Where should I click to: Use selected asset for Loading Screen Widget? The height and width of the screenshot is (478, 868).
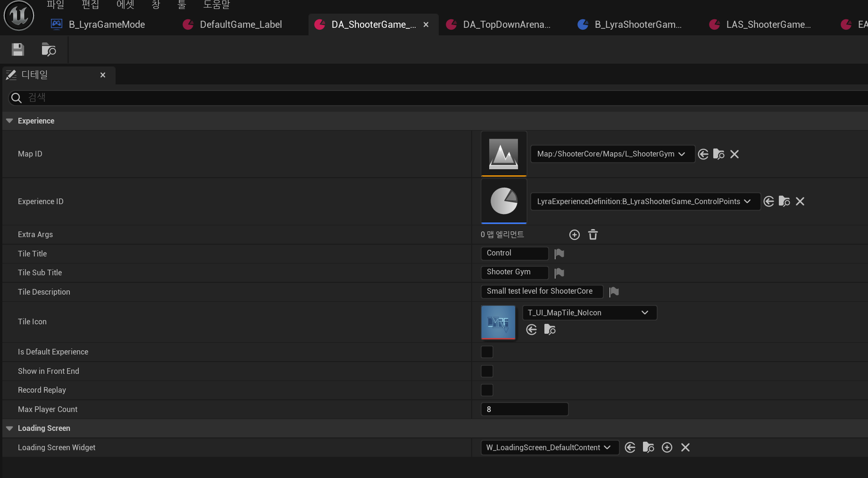[x=630, y=447]
